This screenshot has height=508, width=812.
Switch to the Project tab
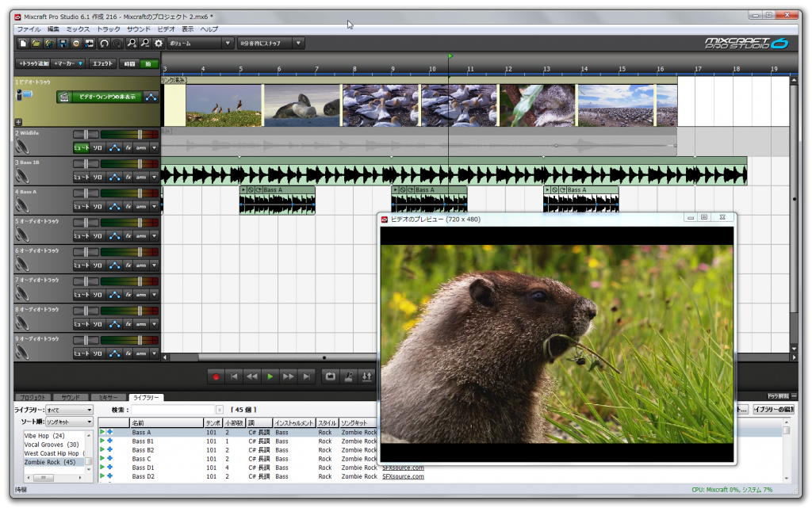(33, 397)
